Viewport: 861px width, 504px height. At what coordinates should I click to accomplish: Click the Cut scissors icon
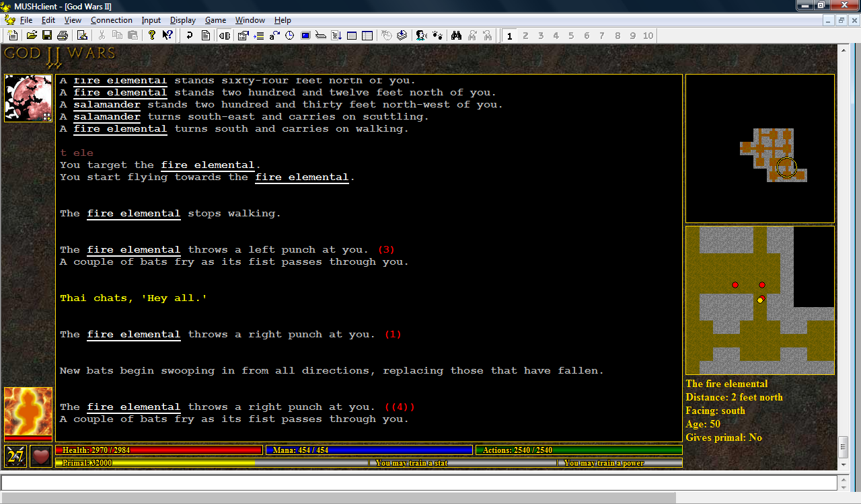(x=102, y=36)
